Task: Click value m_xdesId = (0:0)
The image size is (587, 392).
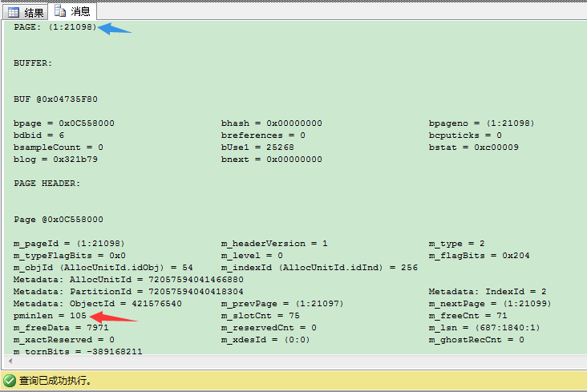Action: point(265,339)
